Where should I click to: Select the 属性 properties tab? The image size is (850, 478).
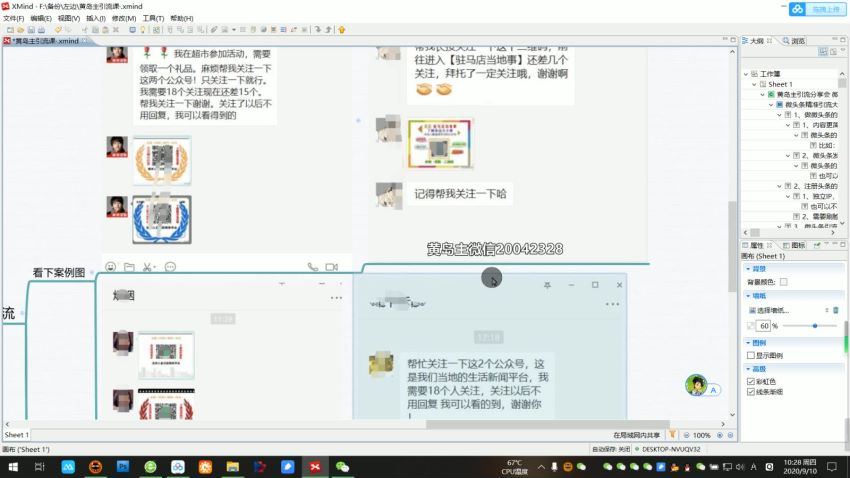(x=757, y=245)
